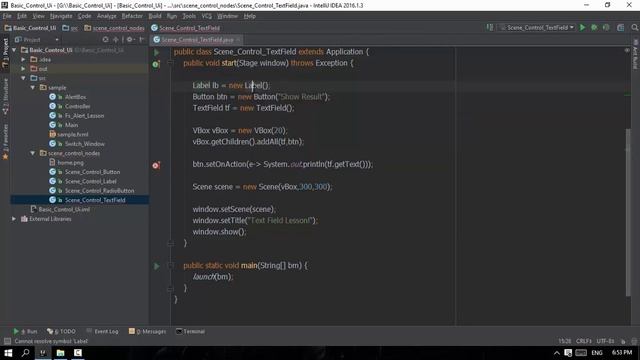The height and width of the screenshot is (360, 640).
Task: Open the Build menu
Action: (155, 16)
